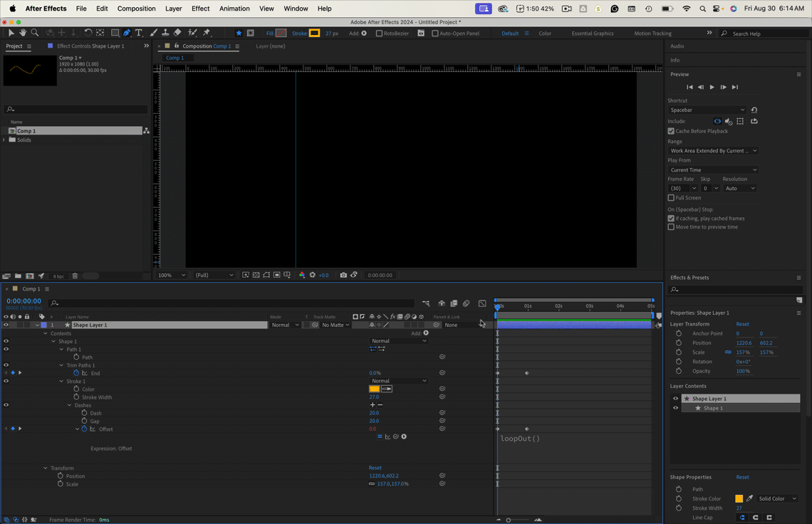This screenshot has height=524, width=812.
Task: Open the Shortcut Spacebar dropdown
Action: pos(707,110)
